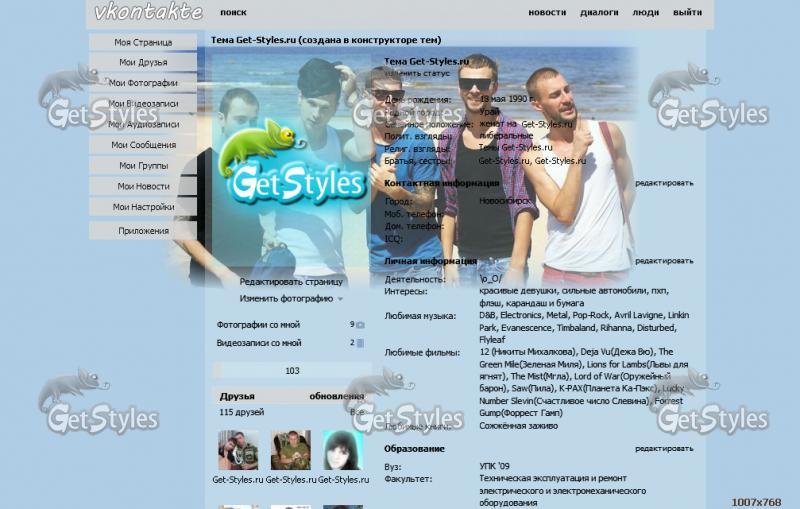The height and width of the screenshot is (509, 800).
Task: Click редактировать next to Образование
Action: click(x=664, y=448)
